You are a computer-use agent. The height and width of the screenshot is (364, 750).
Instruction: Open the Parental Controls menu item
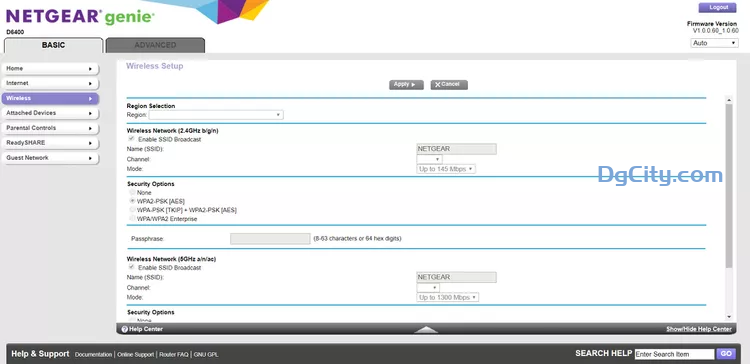point(50,128)
